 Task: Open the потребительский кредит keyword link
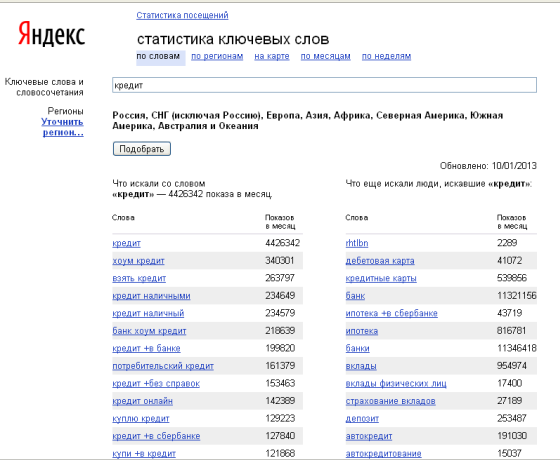click(163, 366)
